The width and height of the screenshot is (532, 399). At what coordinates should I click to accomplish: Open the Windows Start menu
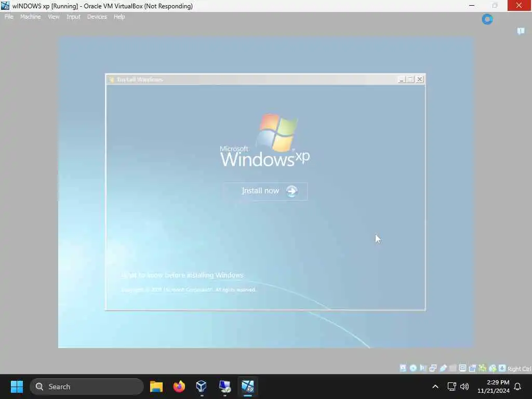(x=17, y=387)
